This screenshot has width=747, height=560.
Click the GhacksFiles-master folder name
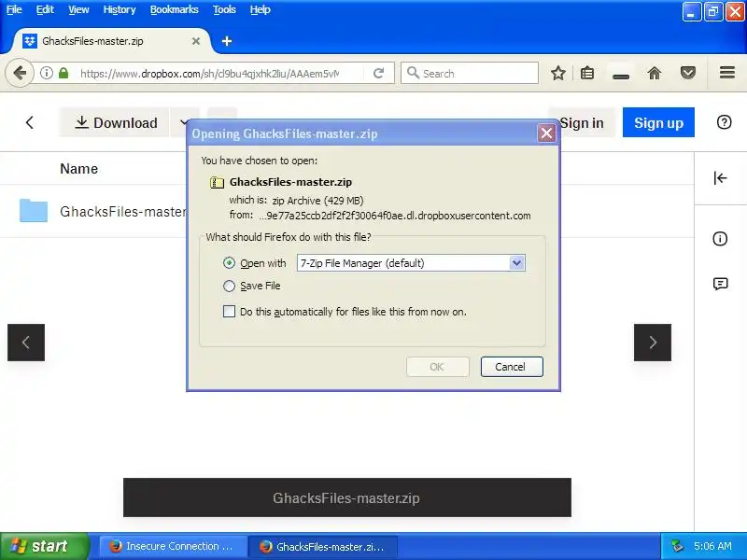click(123, 211)
